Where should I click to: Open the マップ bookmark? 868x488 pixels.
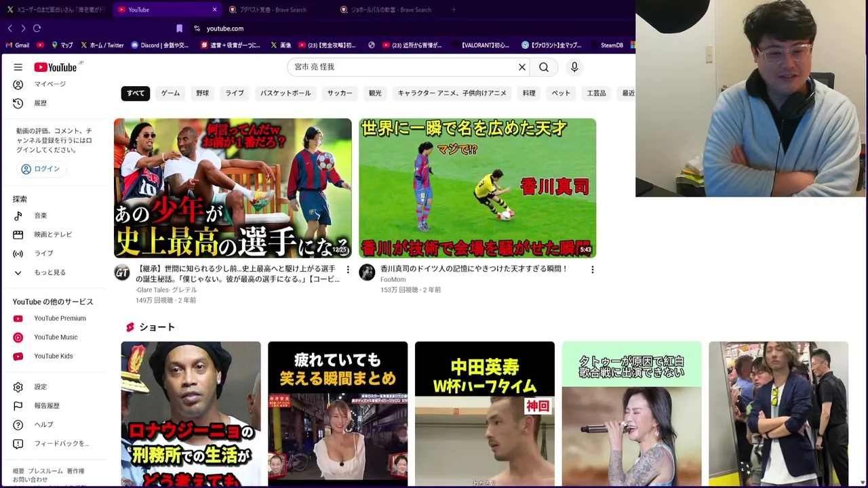pos(62,45)
